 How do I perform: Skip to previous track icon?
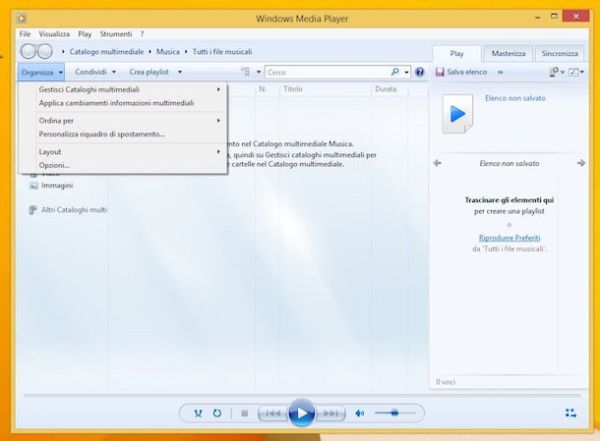(271, 413)
